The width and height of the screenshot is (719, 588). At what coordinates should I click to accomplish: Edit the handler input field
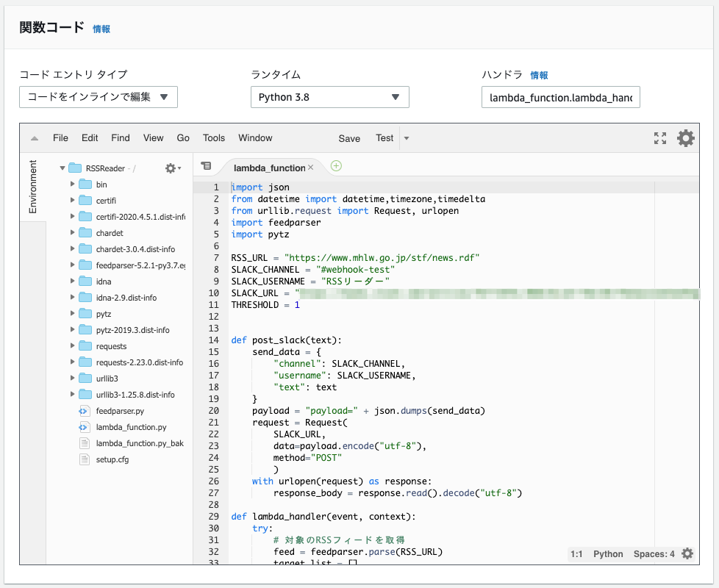click(560, 96)
